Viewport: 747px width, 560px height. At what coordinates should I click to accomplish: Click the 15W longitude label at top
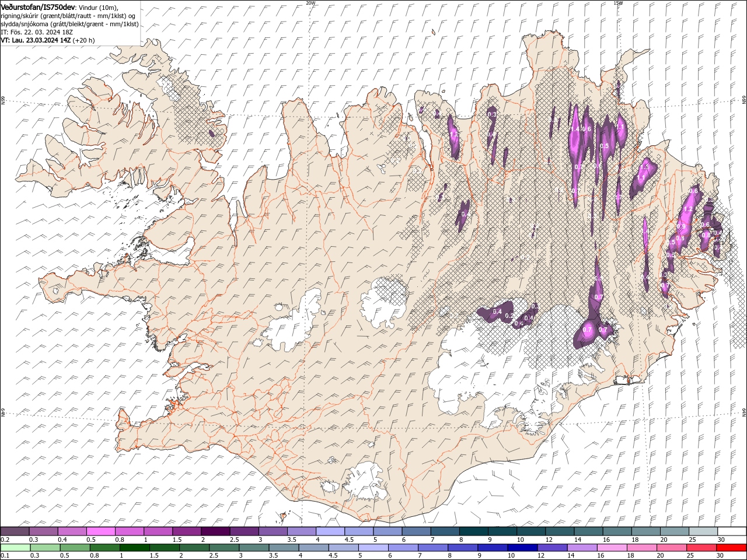coord(618,3)
